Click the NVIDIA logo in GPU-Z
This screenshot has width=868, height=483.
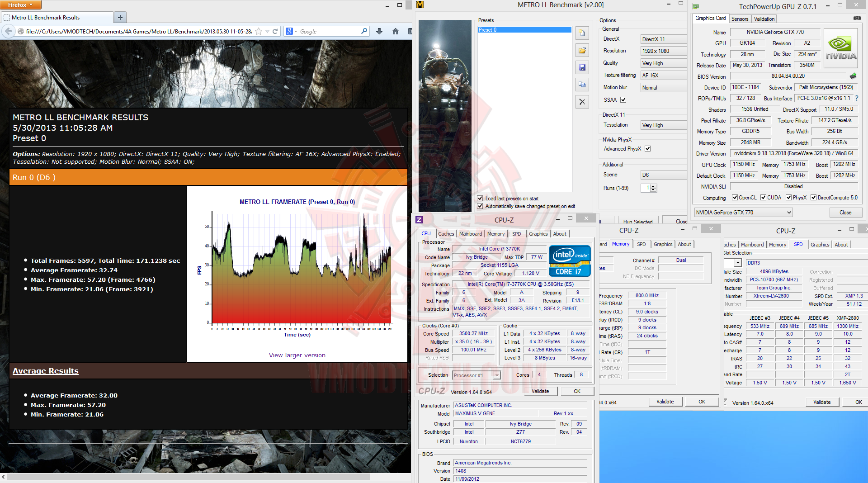click(841, 48)
